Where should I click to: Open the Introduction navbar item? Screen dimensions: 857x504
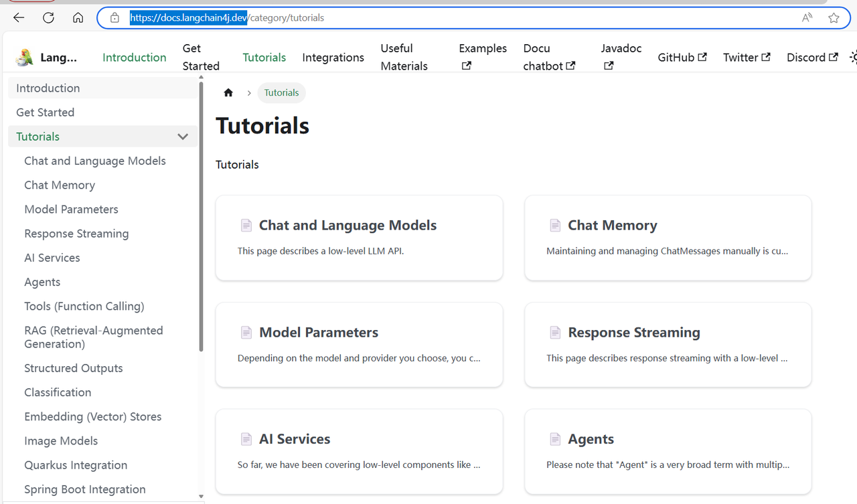point(135,58)
